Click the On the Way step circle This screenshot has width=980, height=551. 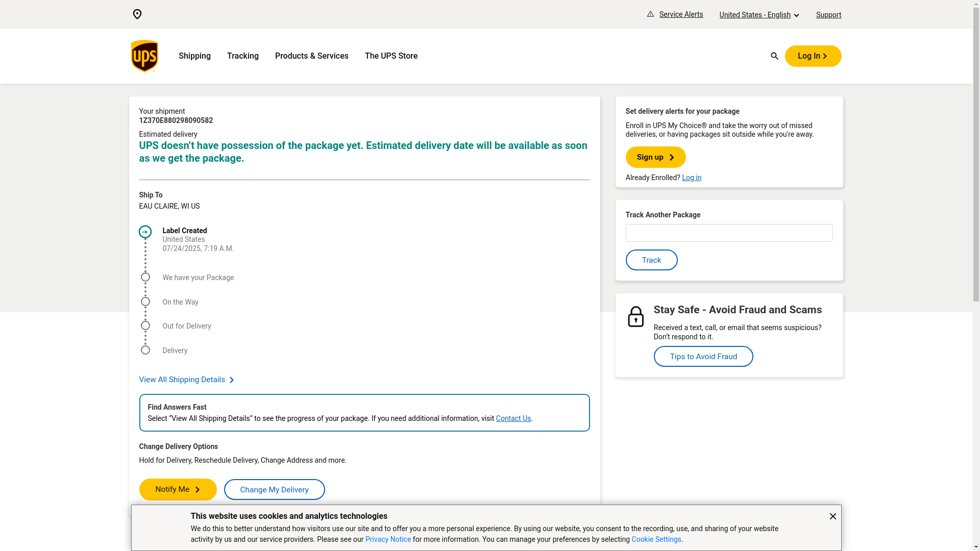[145, 302]
